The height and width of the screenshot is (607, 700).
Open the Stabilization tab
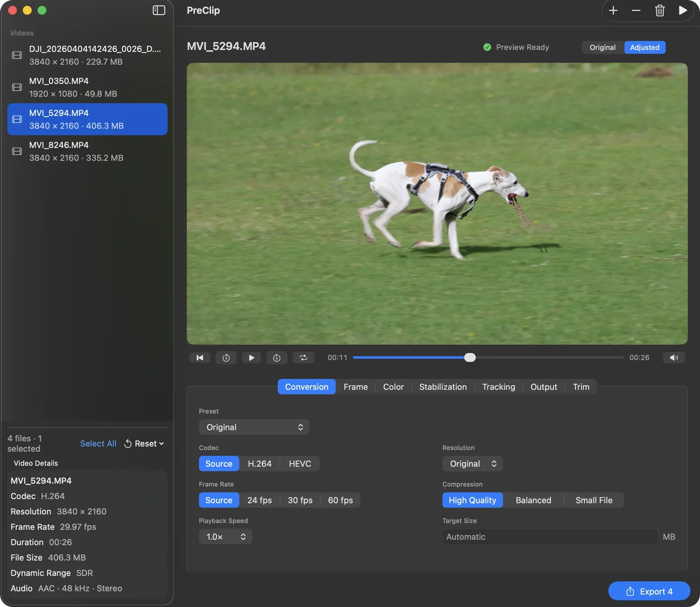443,387
